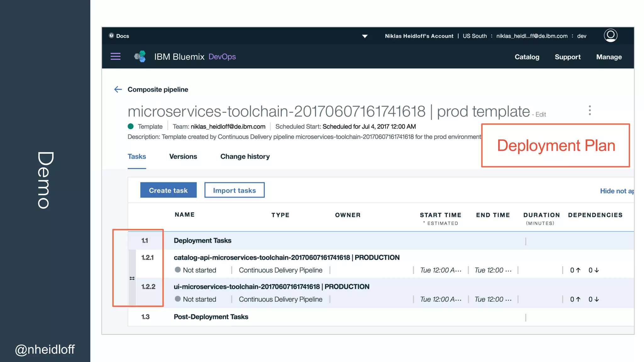Screen dimensions: 644x362
Task: Expand the account switcher dropdown arrow
Action: pos(365,36)
